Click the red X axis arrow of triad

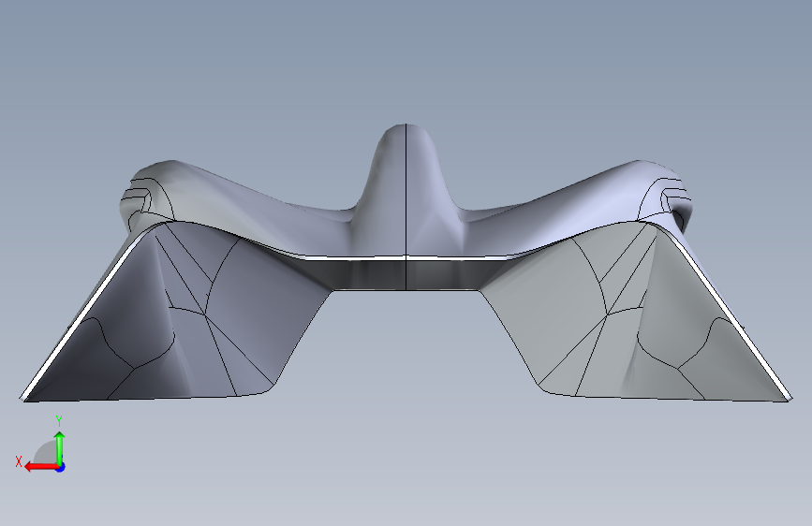[x=41, y=467]
